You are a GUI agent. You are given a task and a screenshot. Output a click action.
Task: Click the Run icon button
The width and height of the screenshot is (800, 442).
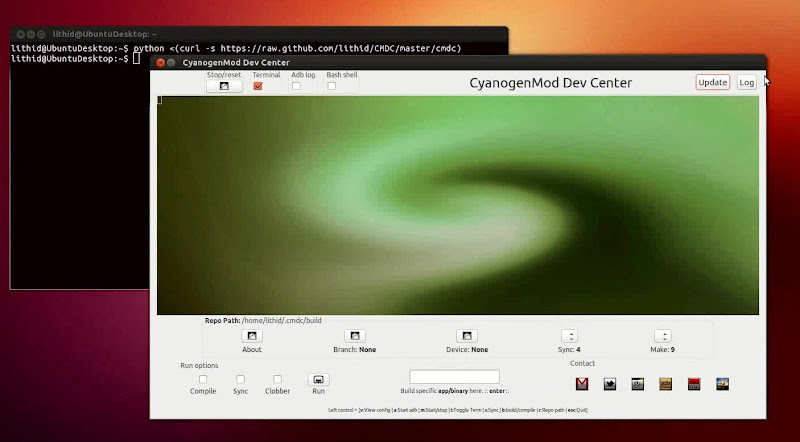coord(318,379)
